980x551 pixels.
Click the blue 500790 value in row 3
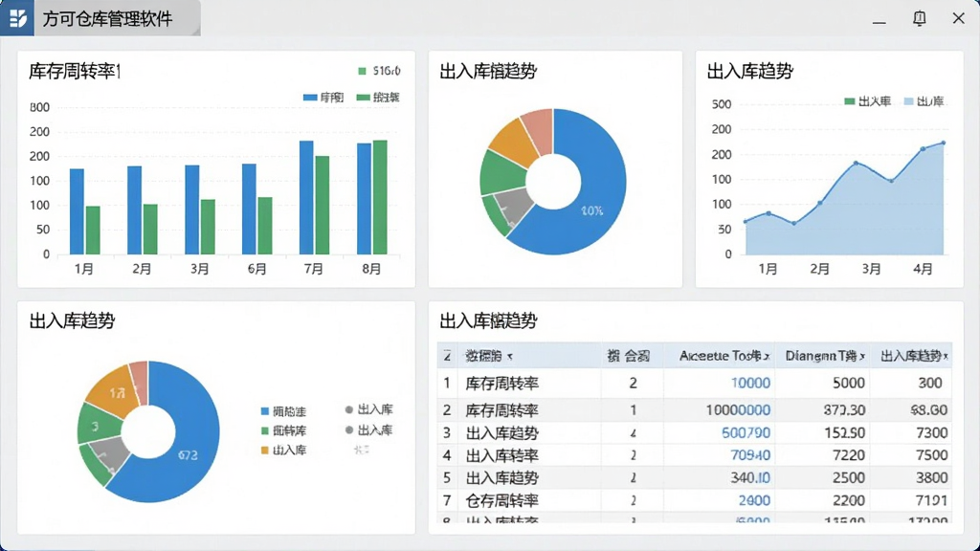click(x=746, y=433)
